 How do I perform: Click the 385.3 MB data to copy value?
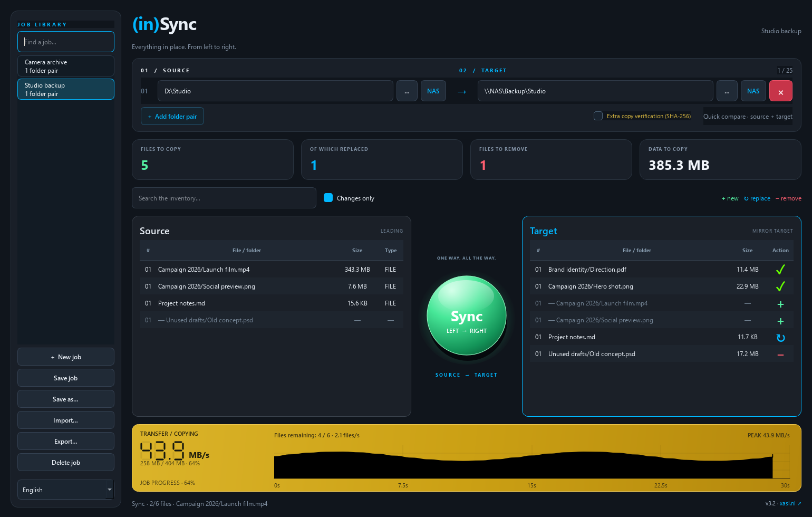point(679,165)
